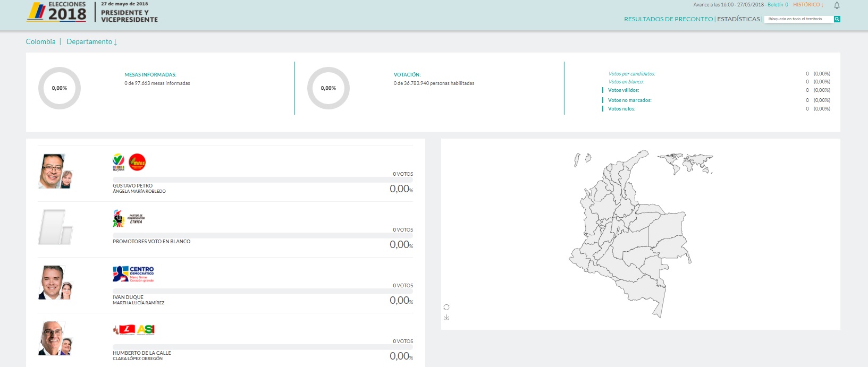Click the Elecciones 2018 logo
868x367 pixels.
point(57,12)
